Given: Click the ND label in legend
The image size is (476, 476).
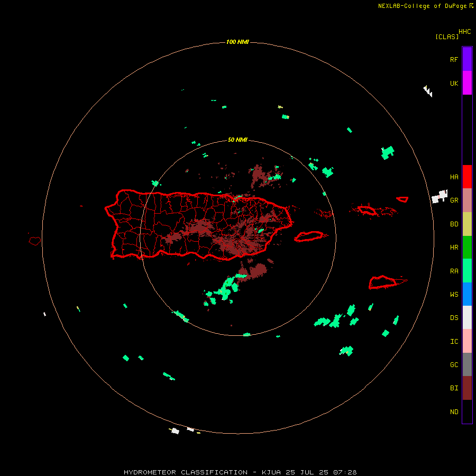Looking at the screenshot, I should tap(454, 412).
